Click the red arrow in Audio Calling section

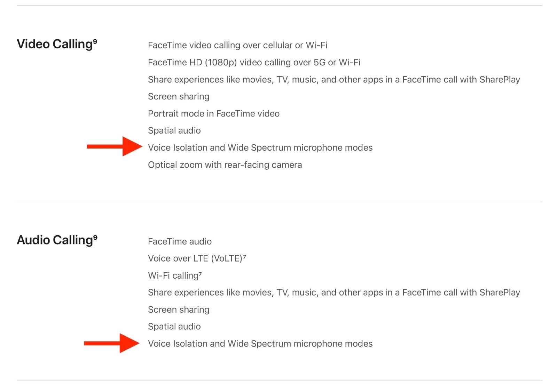click(x=112, y=343)
